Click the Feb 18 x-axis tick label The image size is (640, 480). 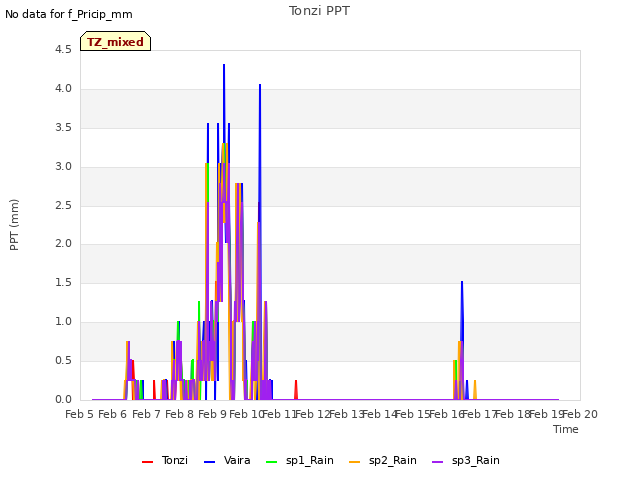coord(513,414)
